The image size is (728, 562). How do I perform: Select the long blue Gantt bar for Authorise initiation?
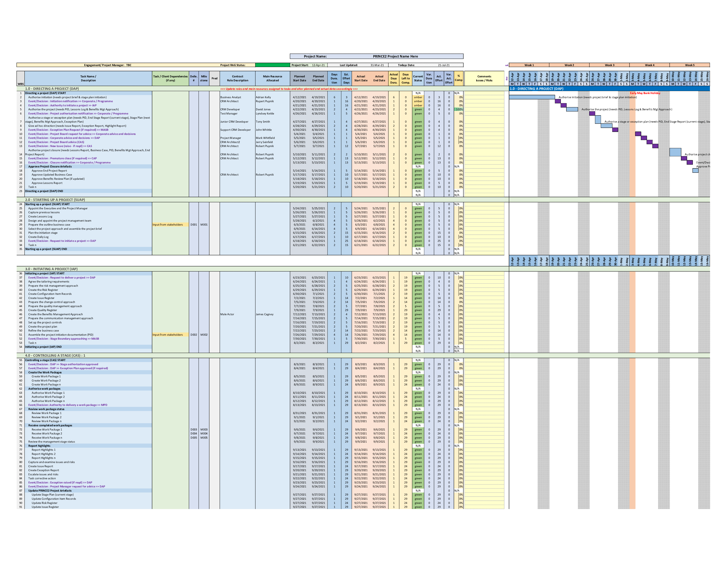[532, 97]
